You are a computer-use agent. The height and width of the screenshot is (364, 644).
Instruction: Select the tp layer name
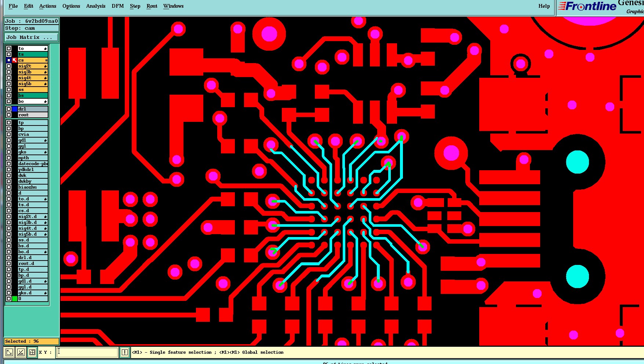click(33, 123)
